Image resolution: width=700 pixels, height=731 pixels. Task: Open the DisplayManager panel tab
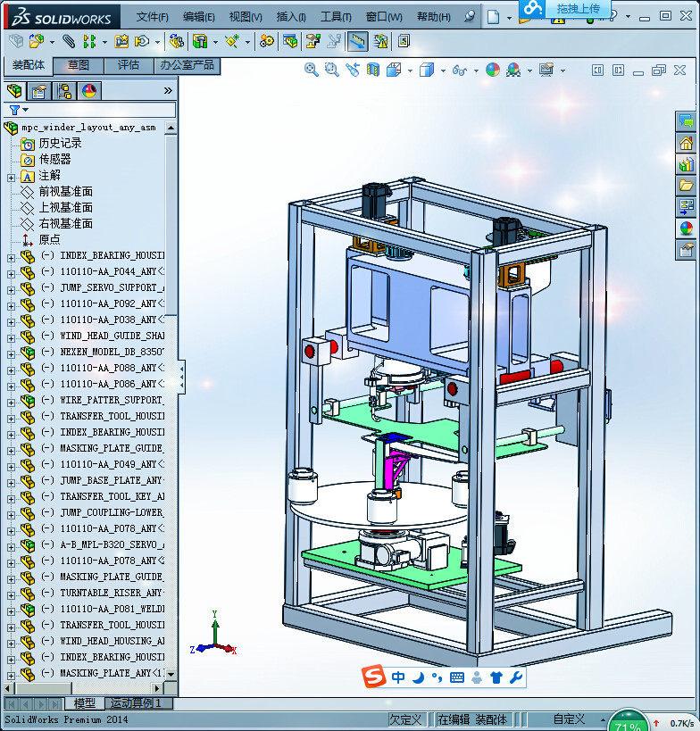click(89, 91)
